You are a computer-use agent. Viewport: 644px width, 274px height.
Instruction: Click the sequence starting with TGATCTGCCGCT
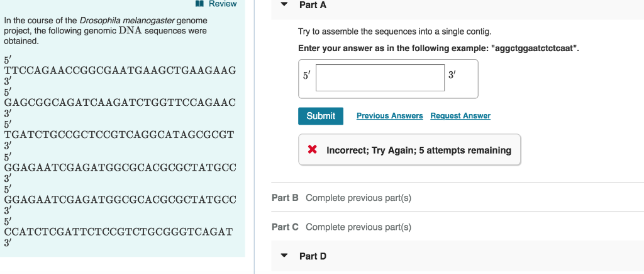click(119, 134)
